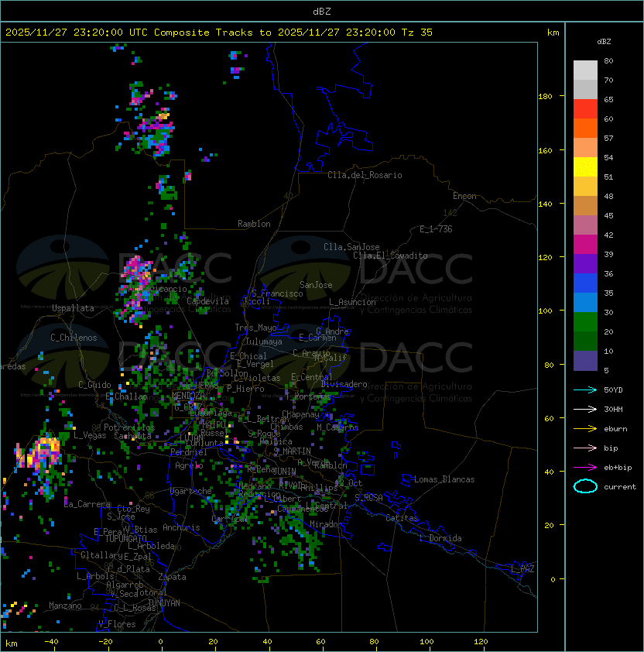Click the '-40' tick on horizontal axis

coord(51,642)
